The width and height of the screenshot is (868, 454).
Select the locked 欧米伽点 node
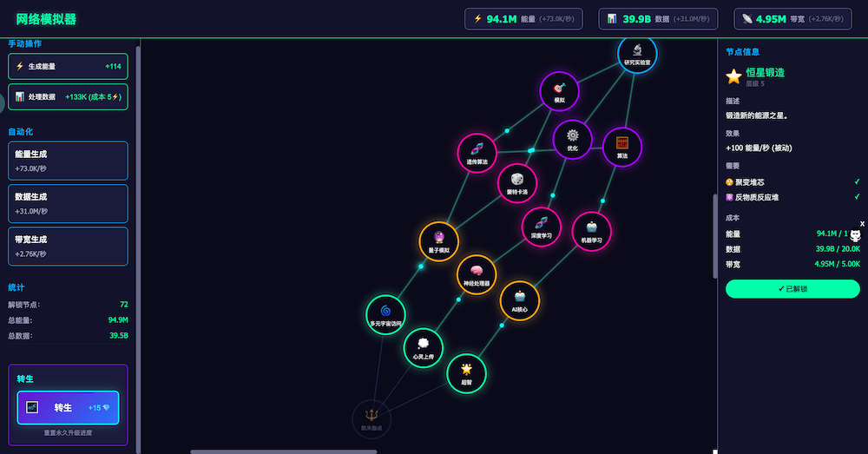tap(372, 418)
